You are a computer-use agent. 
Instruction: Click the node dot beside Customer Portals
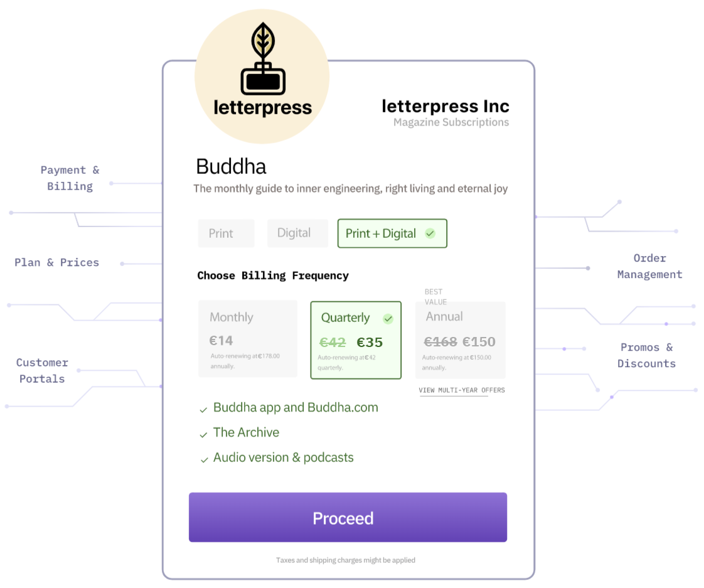tap(78, 371)
